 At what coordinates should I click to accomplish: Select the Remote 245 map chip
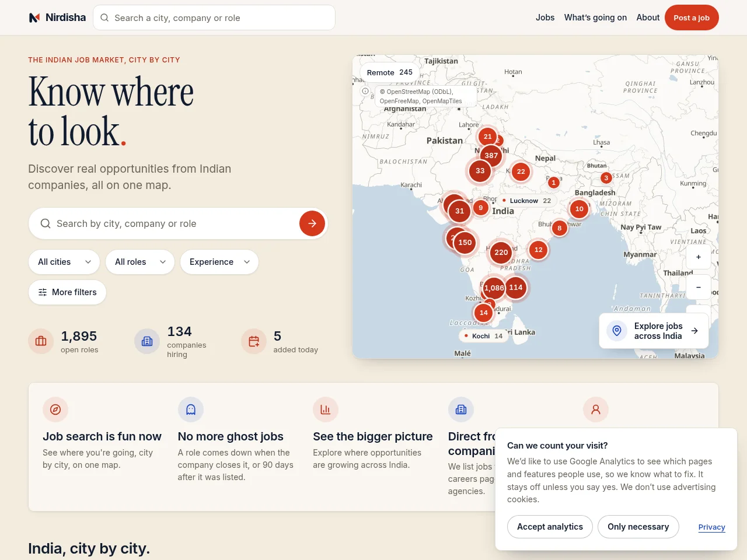click(x=389, y=72)
